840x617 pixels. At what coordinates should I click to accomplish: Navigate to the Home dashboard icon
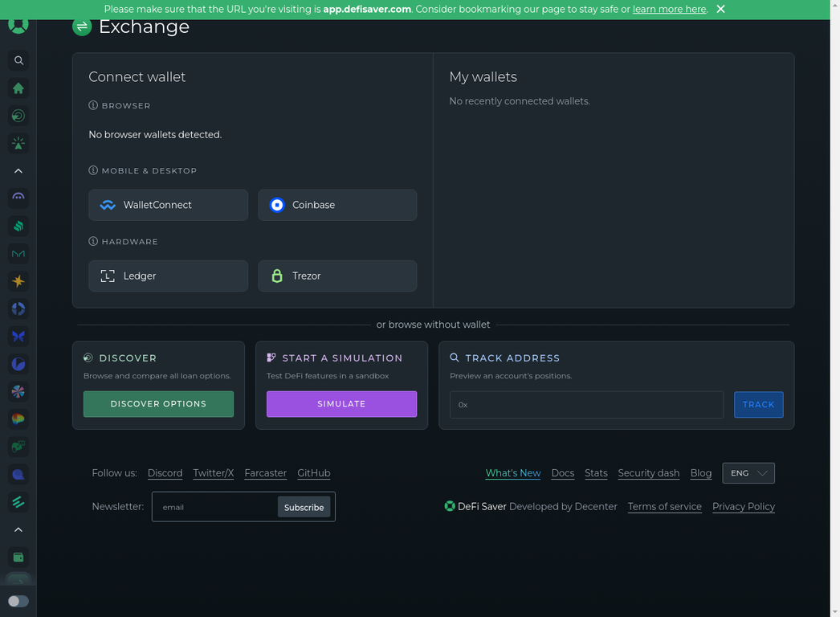click(x=18, y=88)
